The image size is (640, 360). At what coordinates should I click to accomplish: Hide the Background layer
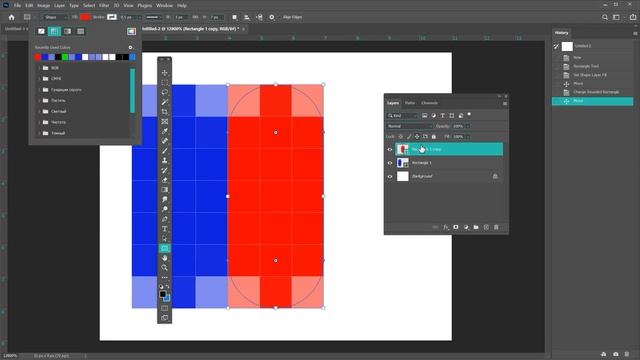point(390,176)
